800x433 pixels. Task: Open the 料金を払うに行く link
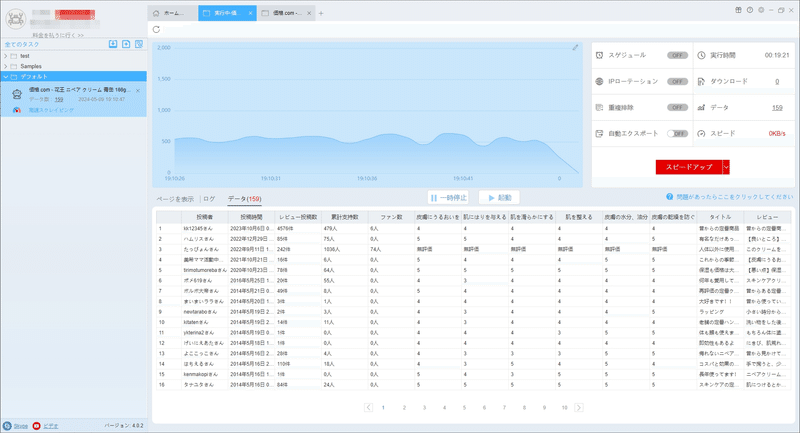click(x=58, y=35)
